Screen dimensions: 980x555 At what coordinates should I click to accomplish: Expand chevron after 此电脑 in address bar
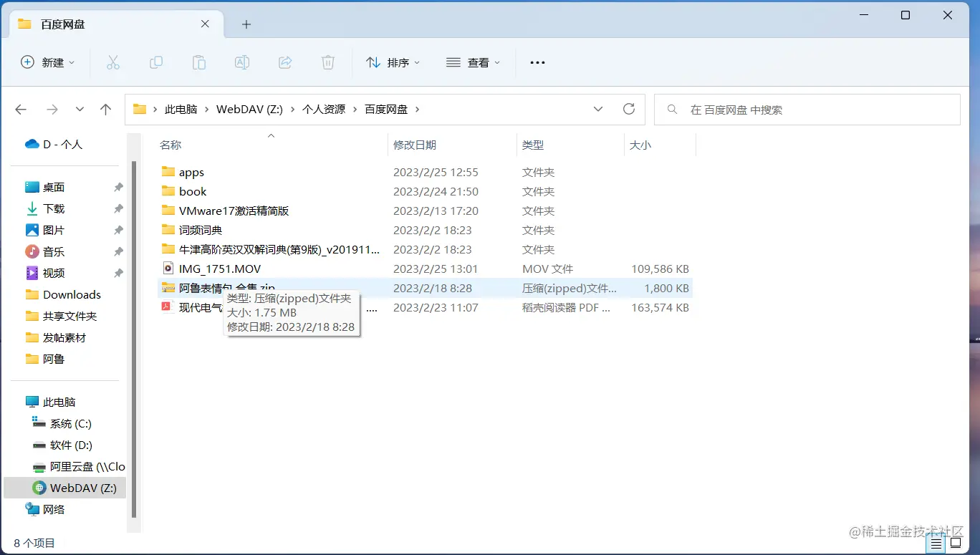point(206,110)
